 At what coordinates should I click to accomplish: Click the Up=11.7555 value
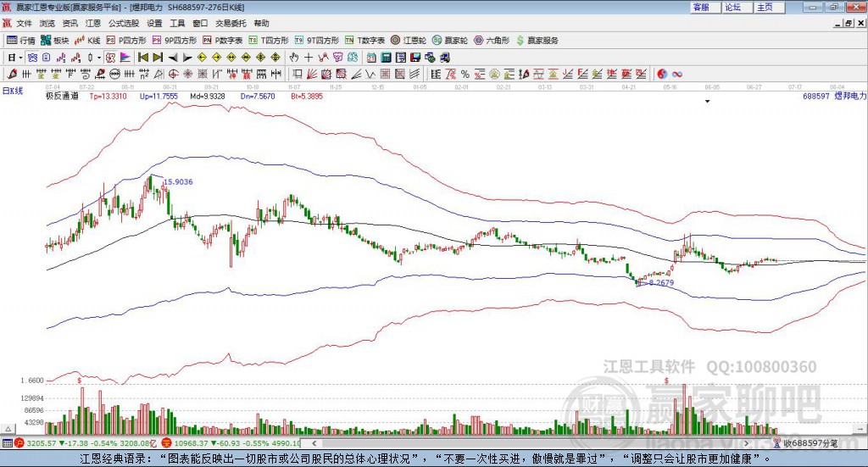(x=159, y=96)
